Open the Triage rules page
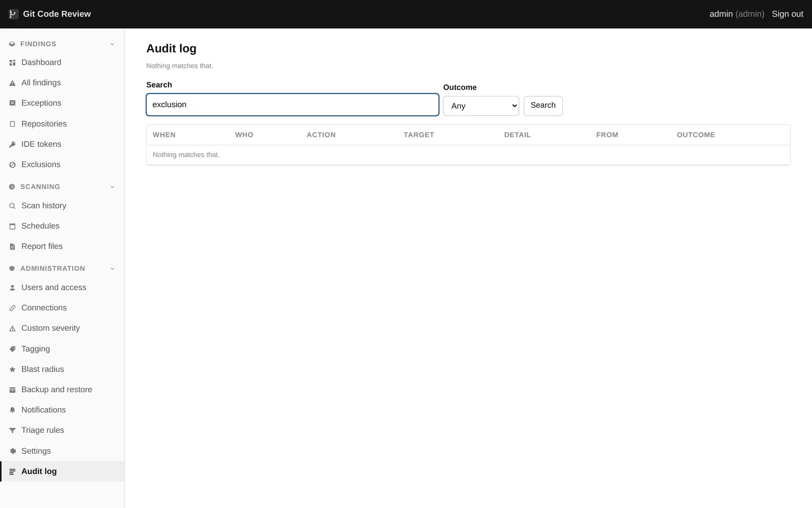This screenshot has height=508, width=812. click(62, 431)
